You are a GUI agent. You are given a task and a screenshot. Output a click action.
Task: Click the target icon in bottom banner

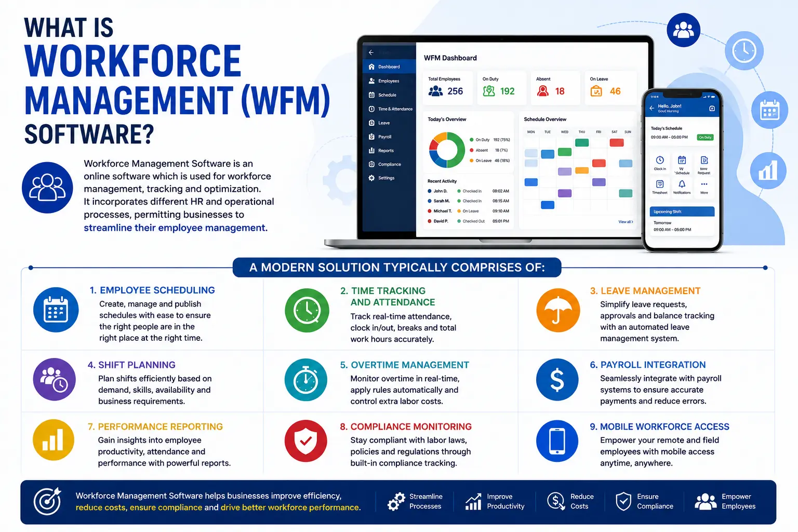pos(47,501)
